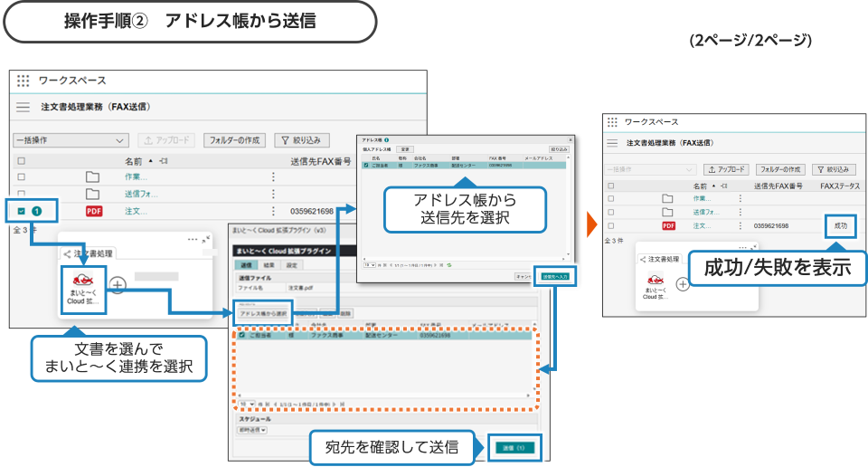This screenshot has height=467, width=868.
Task: Click horizontal scrollbar under plugin recipient list
Action: click(385, 396)
